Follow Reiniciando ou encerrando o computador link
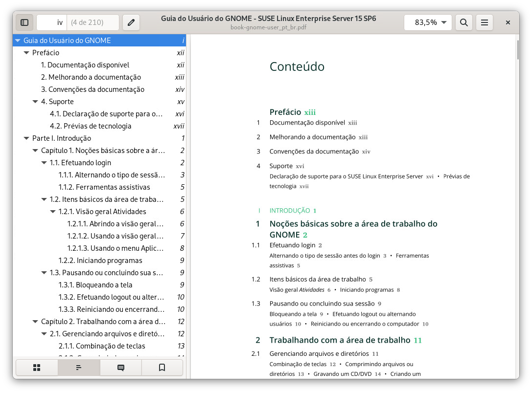Image resolution: width=532 pixels, height=393 pixels. [370, 324]
